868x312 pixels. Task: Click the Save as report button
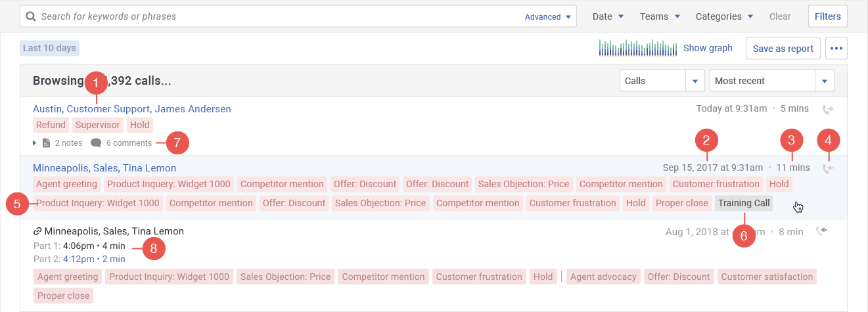click(x=783, y=49)
